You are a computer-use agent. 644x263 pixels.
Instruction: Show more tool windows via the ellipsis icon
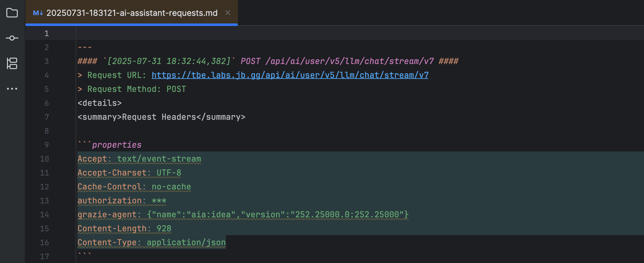[x=12, y=89]
